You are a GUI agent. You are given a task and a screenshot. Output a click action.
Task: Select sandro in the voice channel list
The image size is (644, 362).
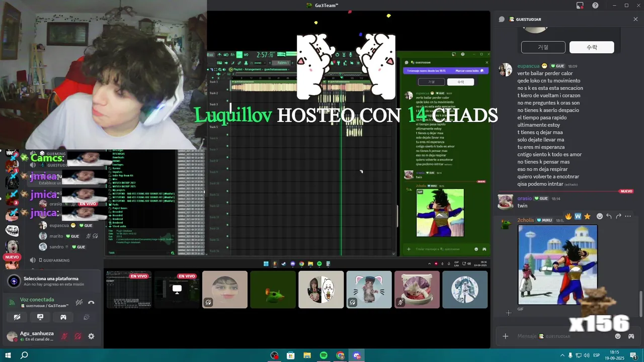[x=63, y=247]
